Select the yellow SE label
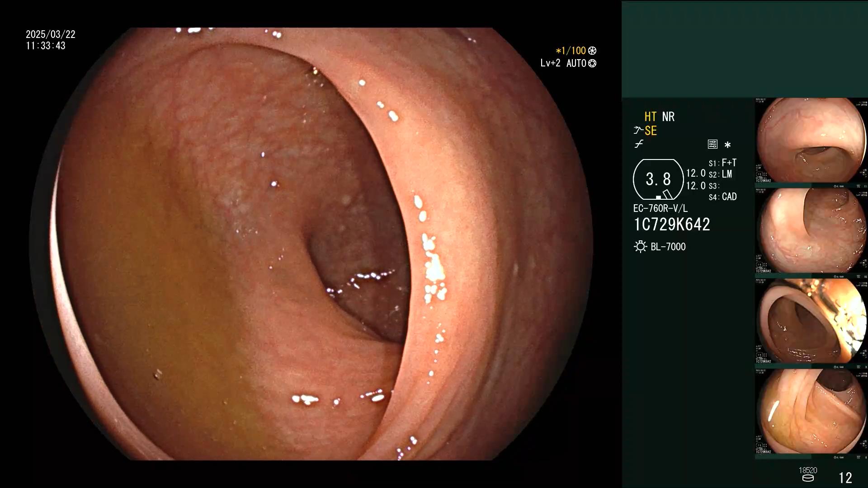The height and width of the screenshot is (488, 868). click(x=651, y=131)
